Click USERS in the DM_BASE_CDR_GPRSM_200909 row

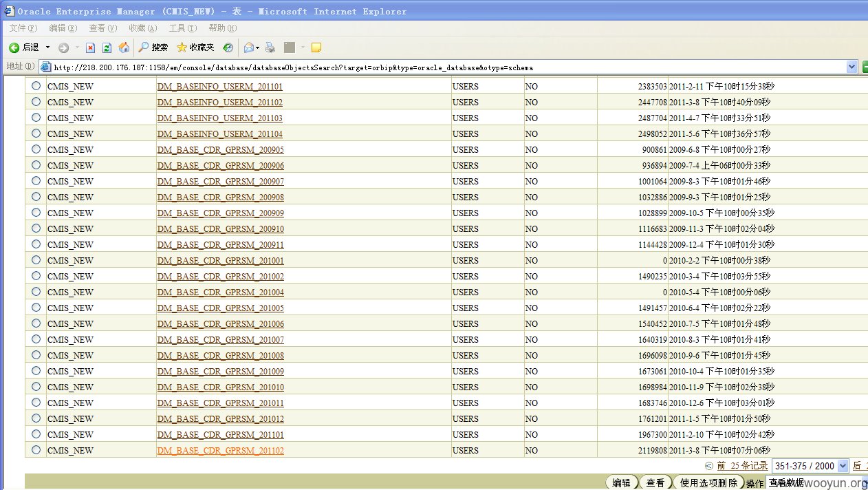pos(466,213)
